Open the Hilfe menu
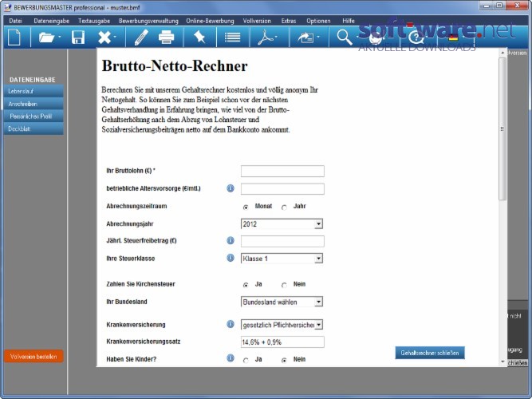 pyautogui.click(x=349, y=21)
